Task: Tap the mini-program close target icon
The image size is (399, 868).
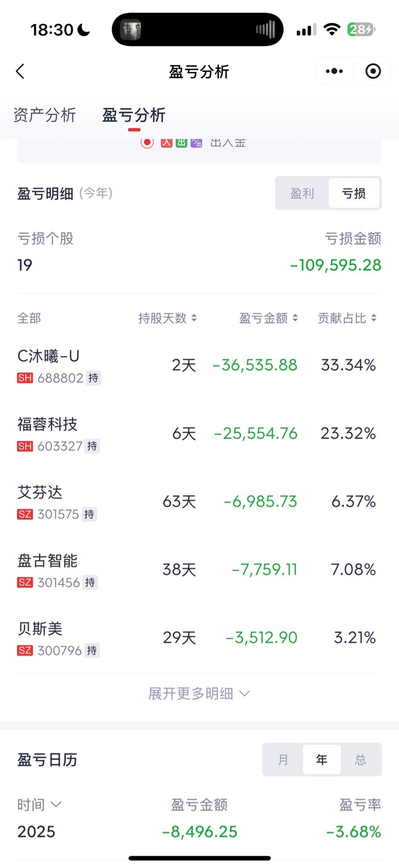Action: pos(373,71)
